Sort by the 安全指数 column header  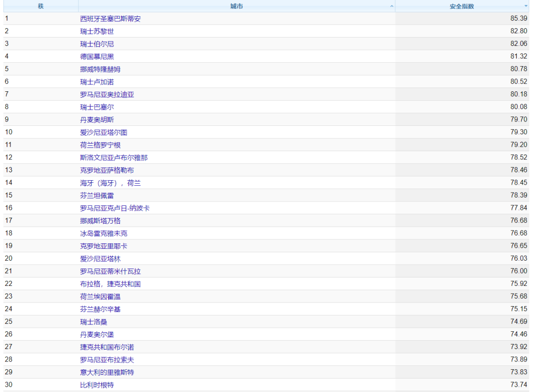pyautogui.click(x=461, y=6)
